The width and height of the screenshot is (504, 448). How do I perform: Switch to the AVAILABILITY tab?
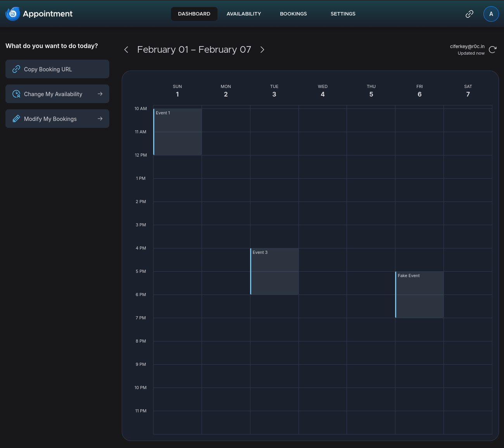[x=243, y=14]
